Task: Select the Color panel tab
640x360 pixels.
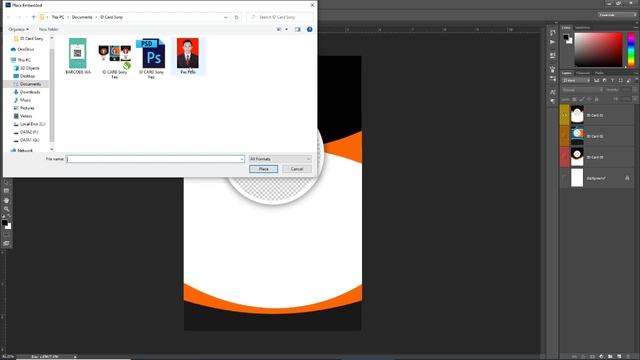Action: (x=566, y=28)
